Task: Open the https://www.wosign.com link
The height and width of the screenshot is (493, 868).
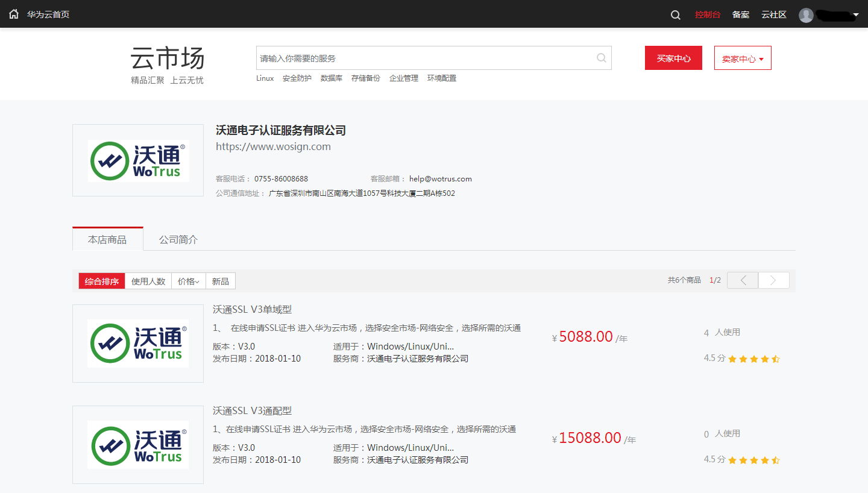Action: point(273,146)
